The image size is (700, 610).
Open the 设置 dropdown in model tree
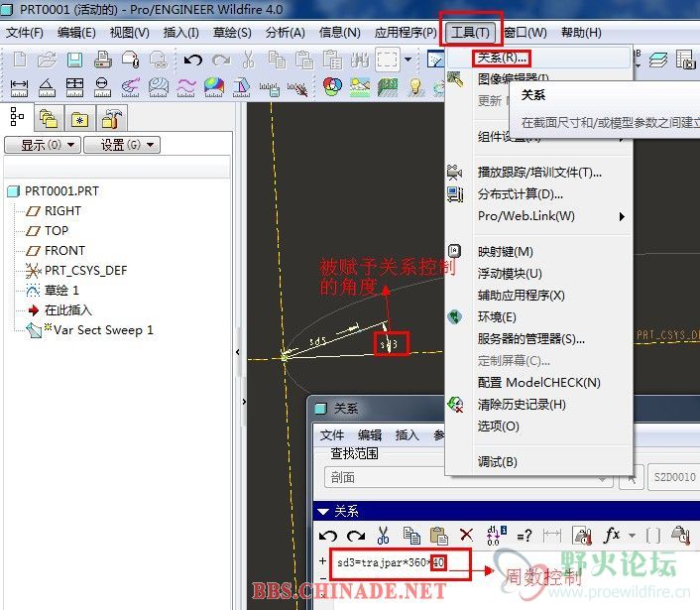click(122, 145)
